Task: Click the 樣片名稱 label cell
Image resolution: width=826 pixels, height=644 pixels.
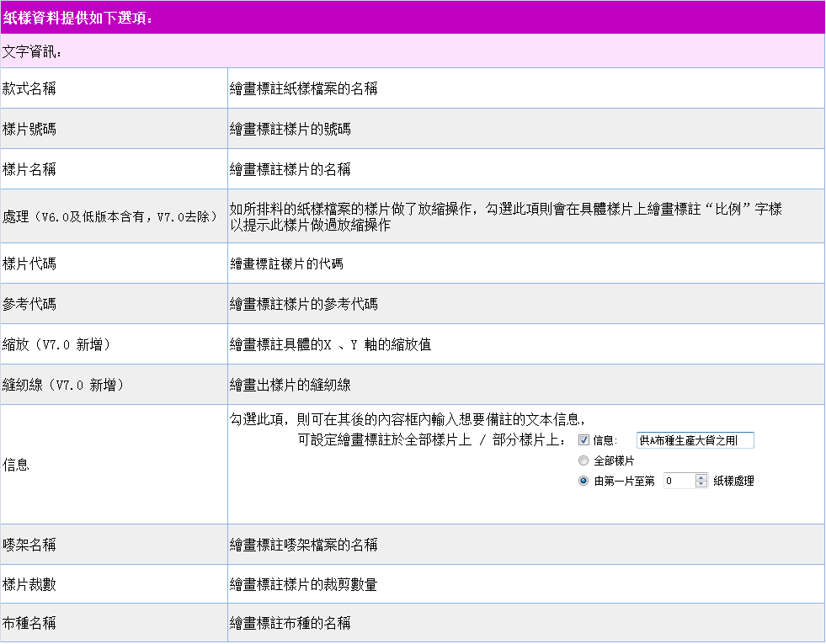Action: (29, 169)
